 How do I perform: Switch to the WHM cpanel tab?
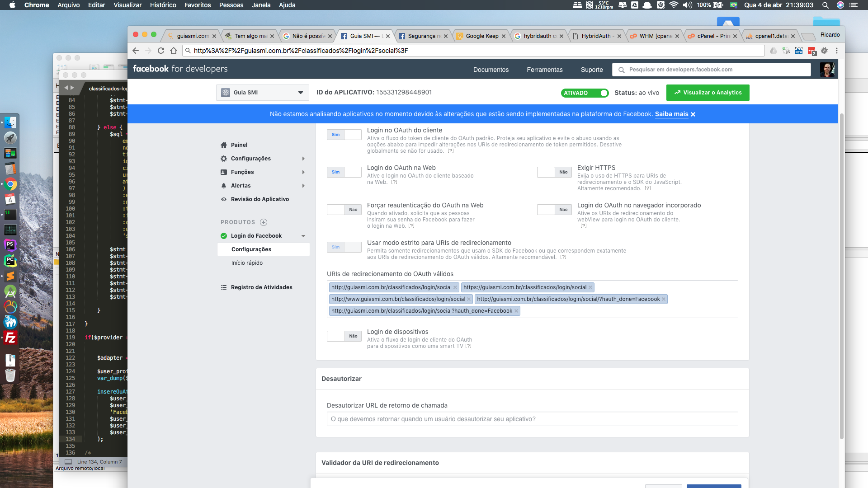coord(655,36)
